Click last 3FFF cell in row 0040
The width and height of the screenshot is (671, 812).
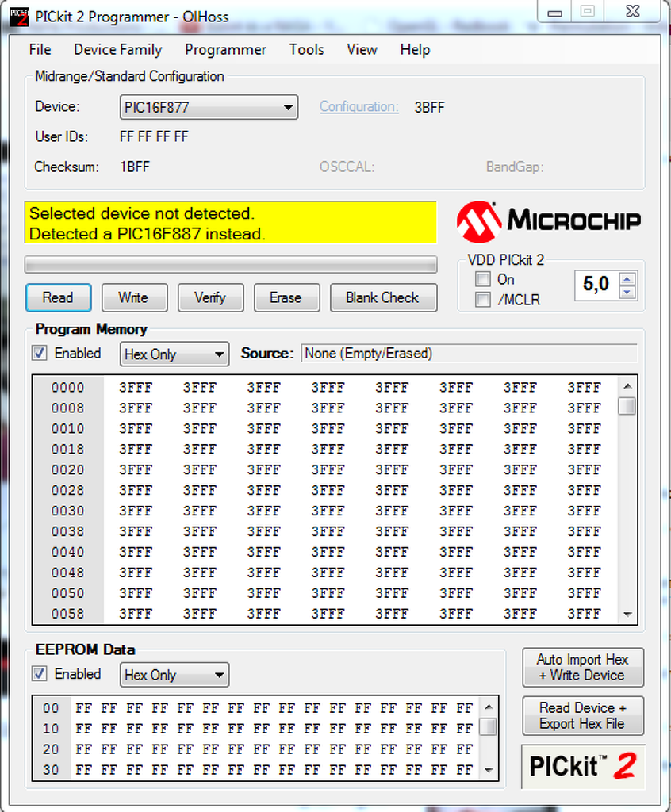(585, 552)
